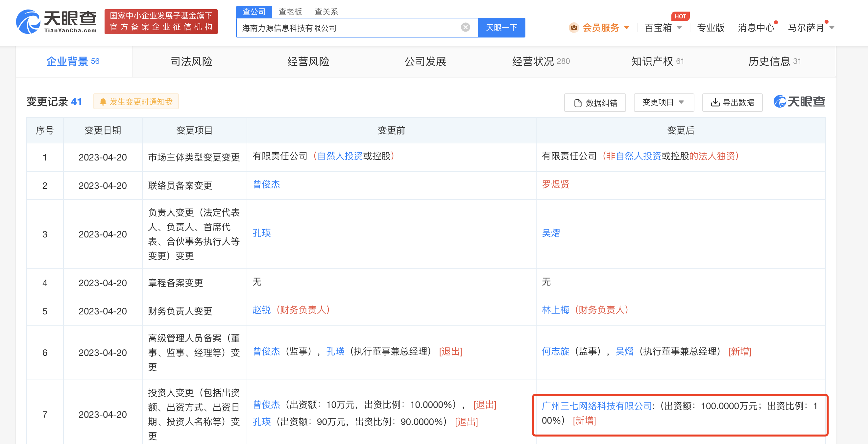Open 曾俊杰 link in row 2

pyautogui.click(x=266, y=185)
